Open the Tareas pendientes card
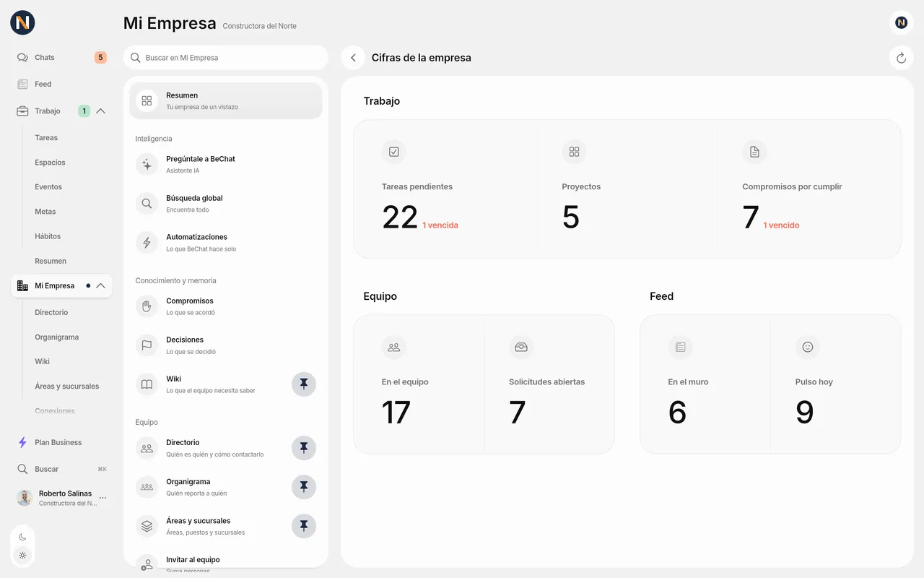 tap(446, 189)
